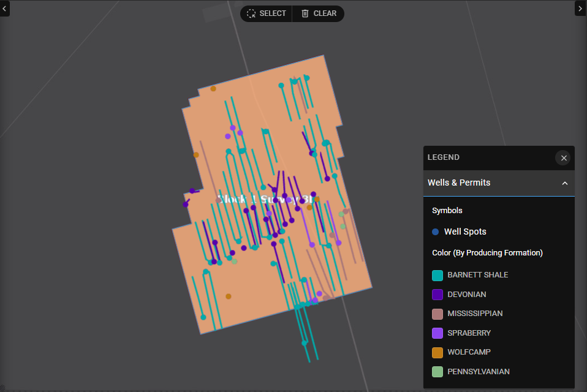Select the Barnett Shale teal swatch

[437, 275]
